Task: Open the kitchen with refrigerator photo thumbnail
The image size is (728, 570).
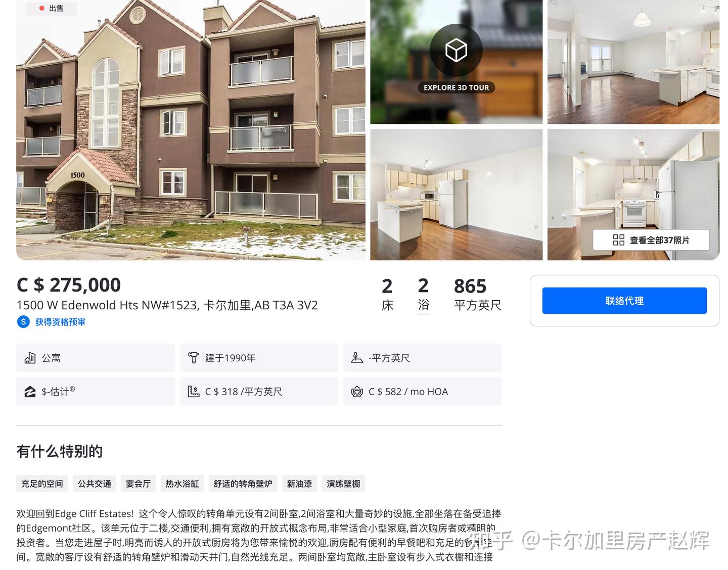Action: point(456,195)
